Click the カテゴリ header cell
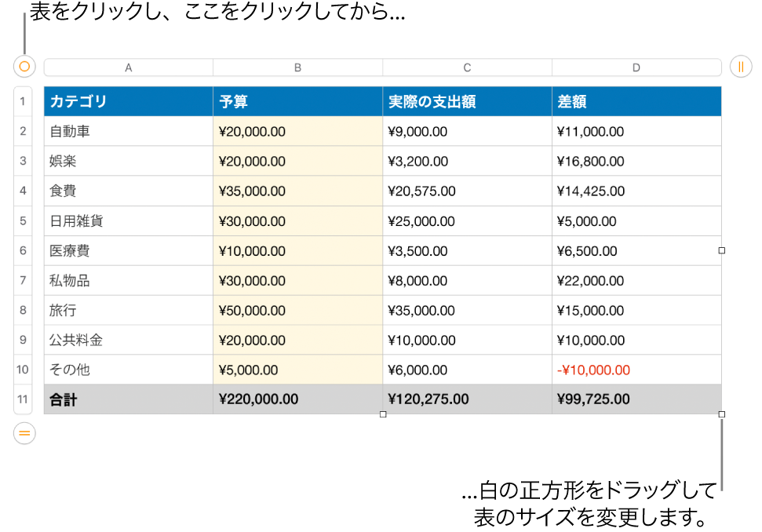This screenshot has height=532, width=762. (x=128, y=100)
